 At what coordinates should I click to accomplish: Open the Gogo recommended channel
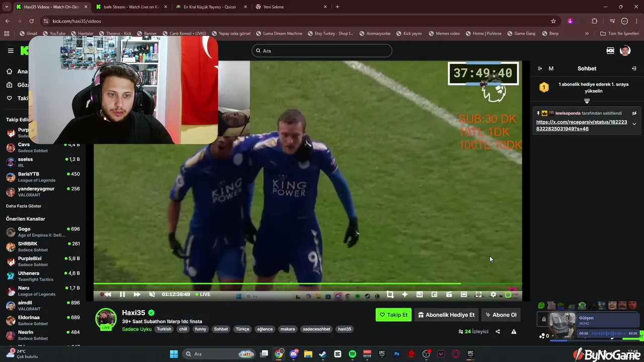(x=43, y=232)
